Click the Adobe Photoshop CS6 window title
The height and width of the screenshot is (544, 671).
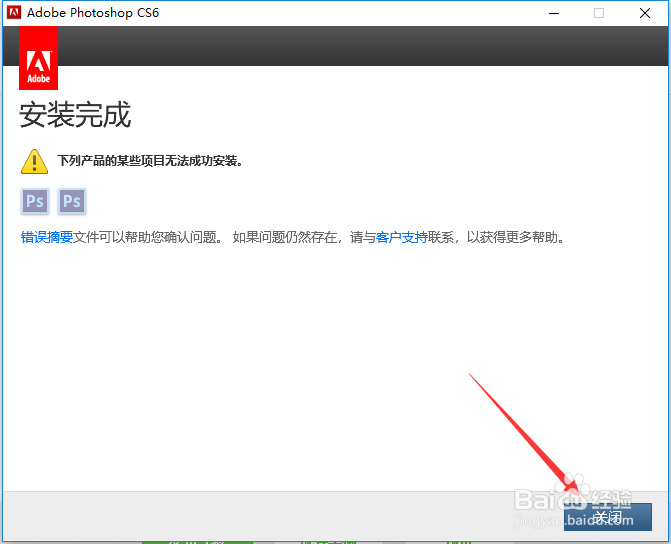click(x=93, y=13)
